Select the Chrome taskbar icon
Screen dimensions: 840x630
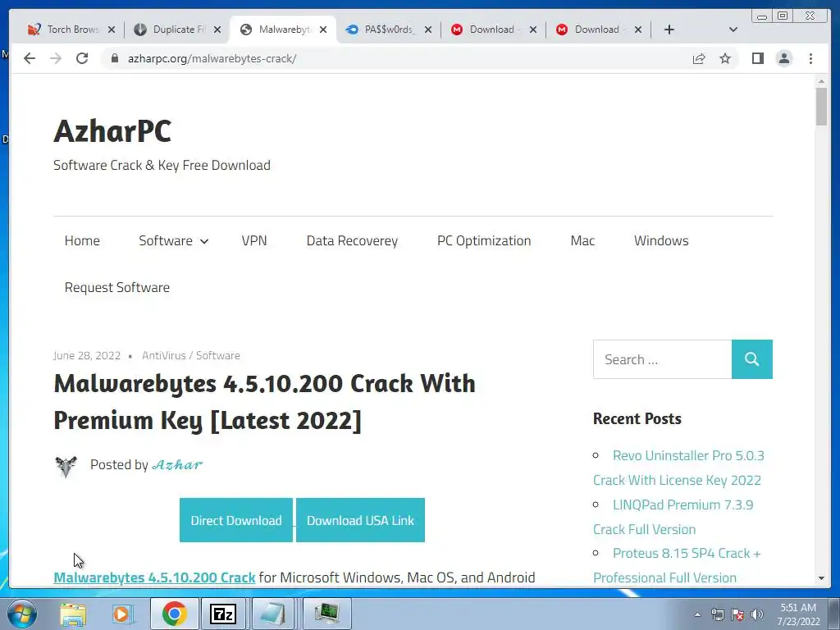pos(175,614)
